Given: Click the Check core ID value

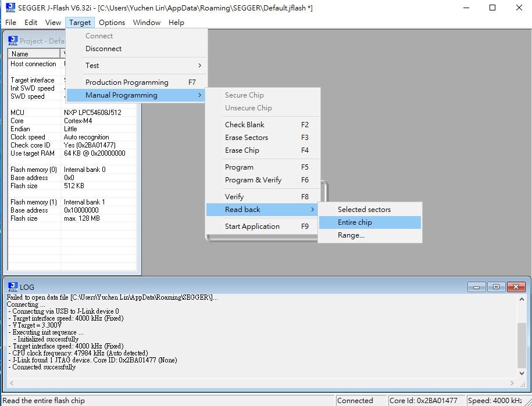Looking at the screenshot, I should (90, 145).
